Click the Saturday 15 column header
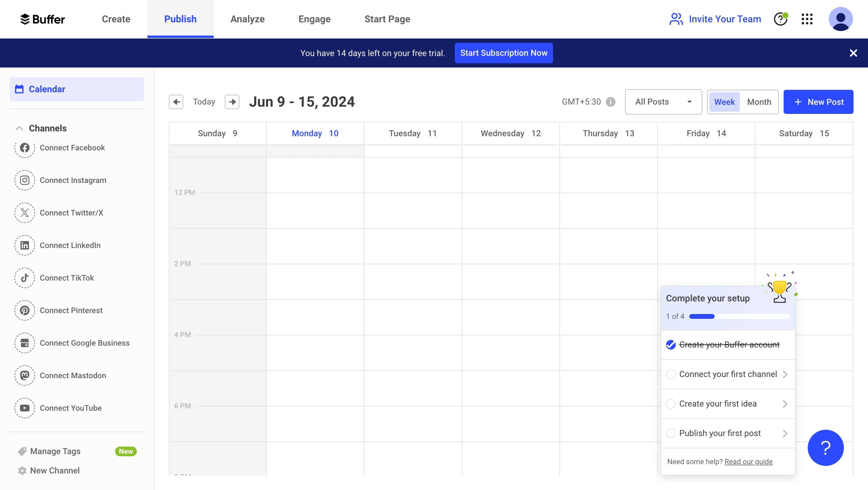Viewport: 868px width, 490px height. tap(804, 133)
